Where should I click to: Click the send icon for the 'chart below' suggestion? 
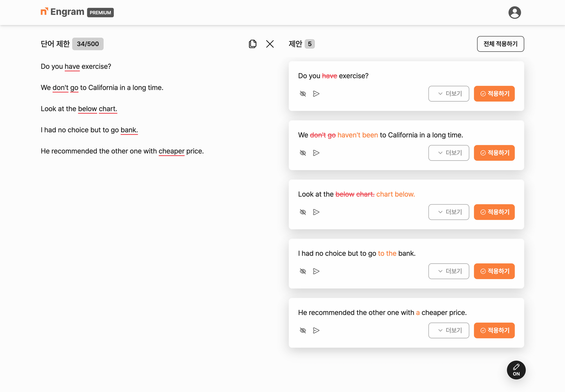pos(316,212)
